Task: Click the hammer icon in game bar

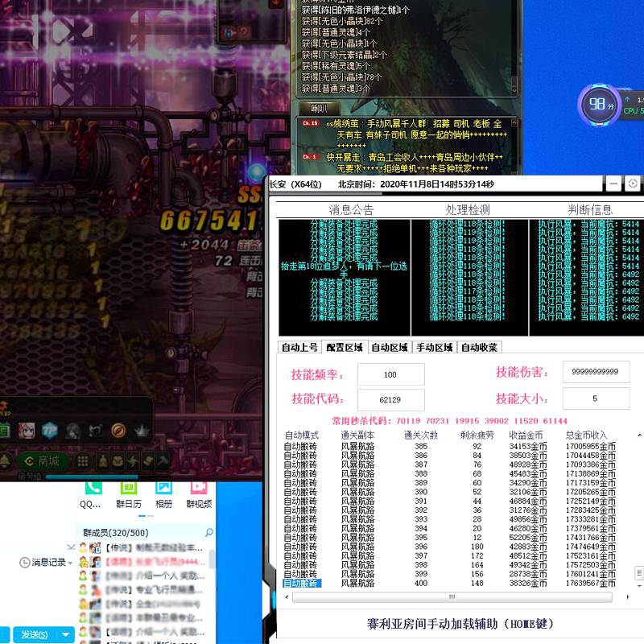Action: tap(163, 461)
